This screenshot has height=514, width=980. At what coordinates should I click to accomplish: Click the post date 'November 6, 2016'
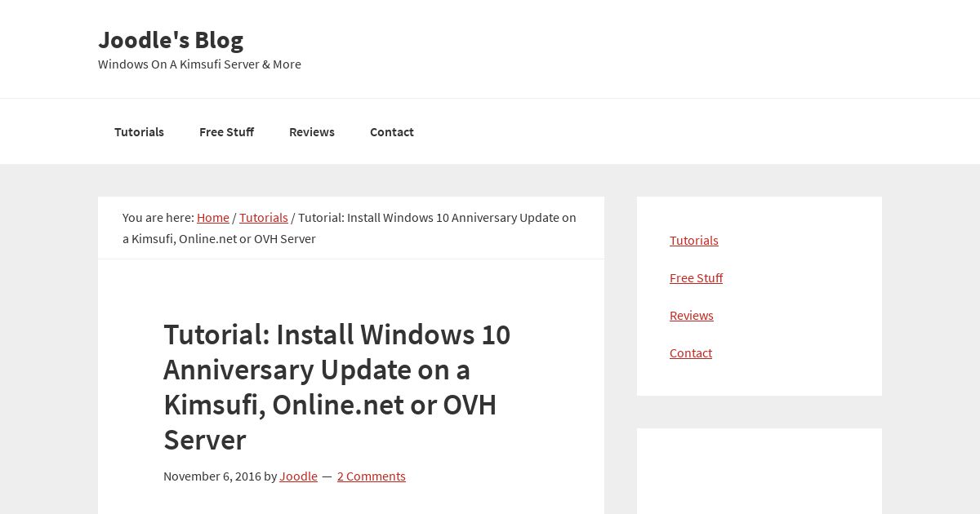212,476
